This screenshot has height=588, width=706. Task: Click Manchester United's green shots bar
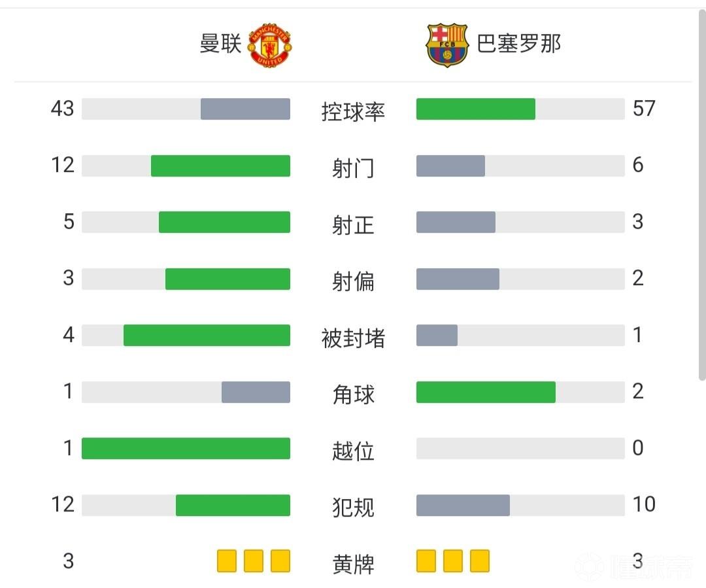[220, 166]
